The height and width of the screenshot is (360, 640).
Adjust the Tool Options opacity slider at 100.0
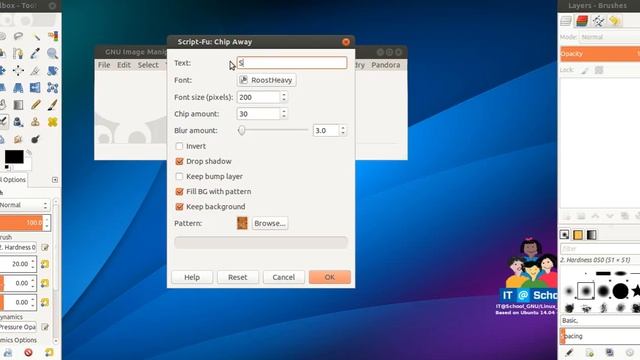(25, 222)
